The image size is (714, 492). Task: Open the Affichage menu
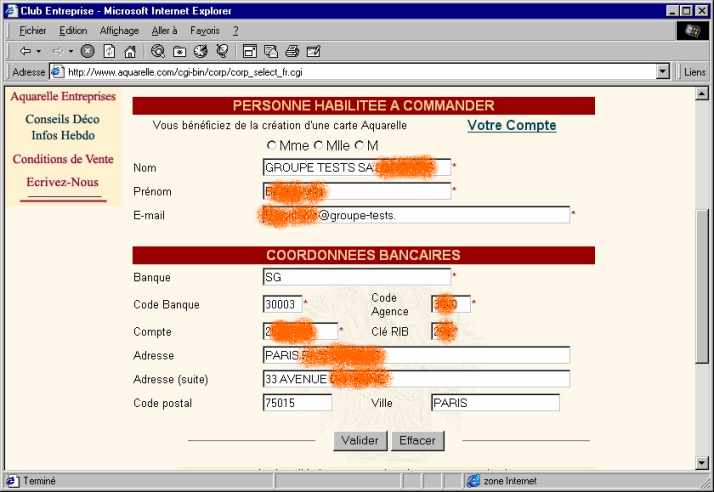coord(119,31)
